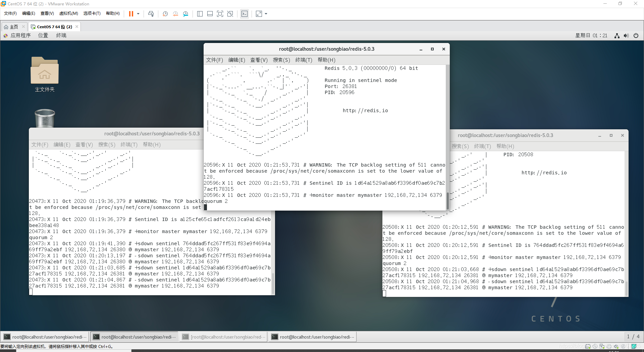Image resolution: width=644 pixels, height=352 pixels.
Task: Open 文件(F) menu in front sentinel 26381 terminal
Action: [x=214, y=60]
